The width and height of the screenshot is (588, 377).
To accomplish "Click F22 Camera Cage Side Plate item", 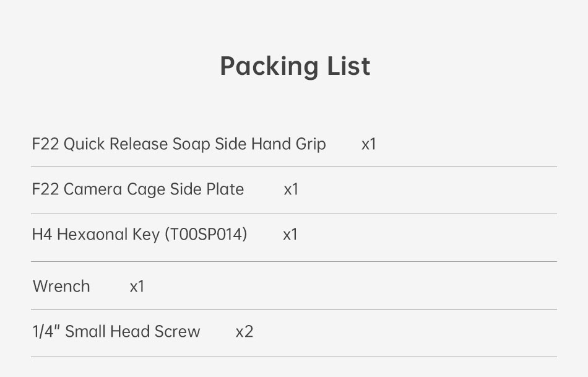I will point(137,189).
